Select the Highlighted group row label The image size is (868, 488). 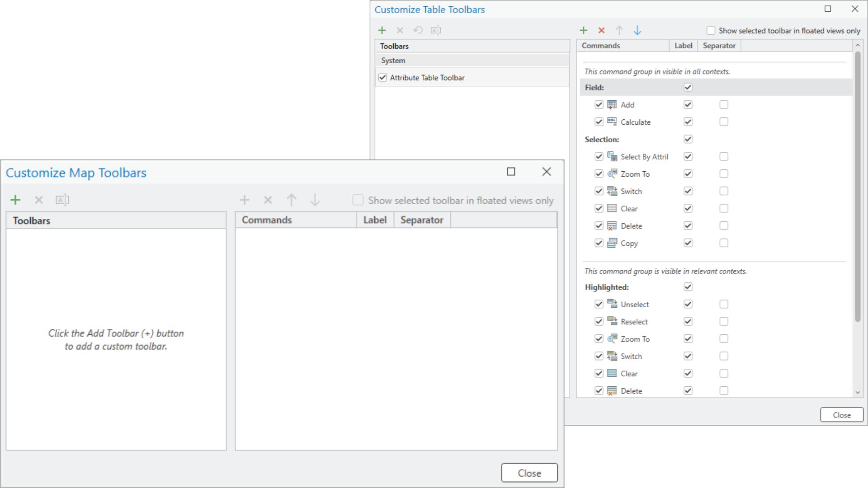point(607,287)
